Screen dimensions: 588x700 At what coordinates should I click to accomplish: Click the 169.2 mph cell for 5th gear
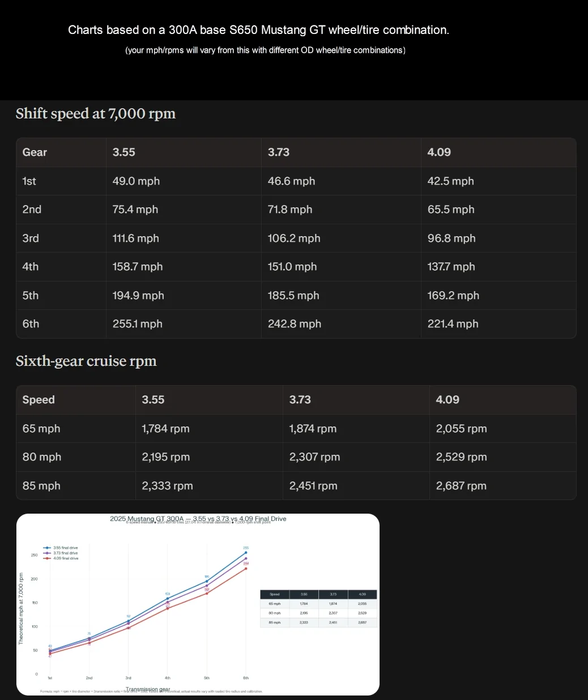coord(453,296)
